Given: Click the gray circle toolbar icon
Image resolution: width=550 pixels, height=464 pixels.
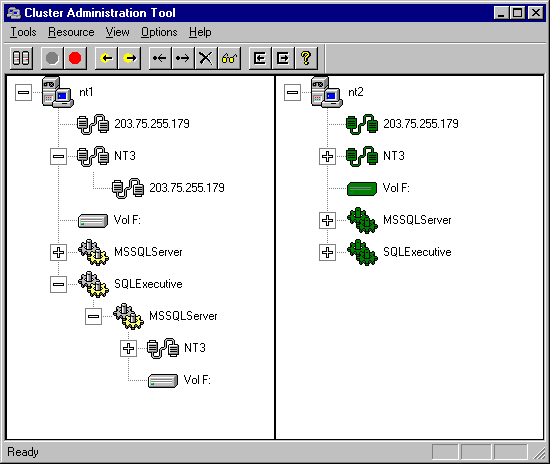Looking at the screenshot, I should (x=52, y=58).
